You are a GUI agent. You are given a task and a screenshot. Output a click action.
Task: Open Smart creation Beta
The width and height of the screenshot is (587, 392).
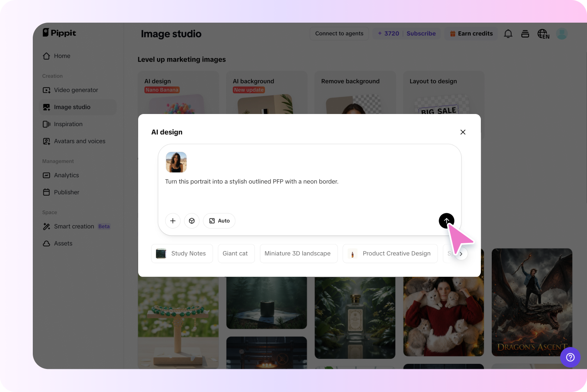coord(78,226)
